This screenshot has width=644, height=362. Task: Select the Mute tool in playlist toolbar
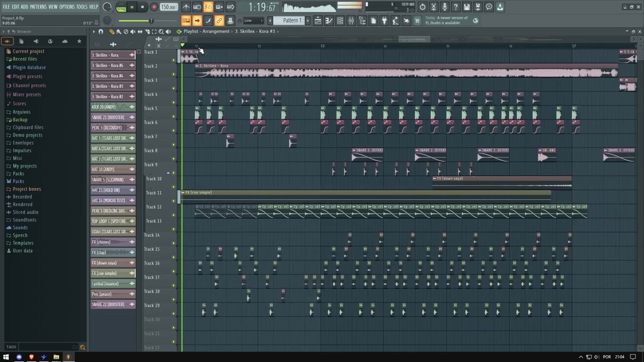[x=133, y=32]
